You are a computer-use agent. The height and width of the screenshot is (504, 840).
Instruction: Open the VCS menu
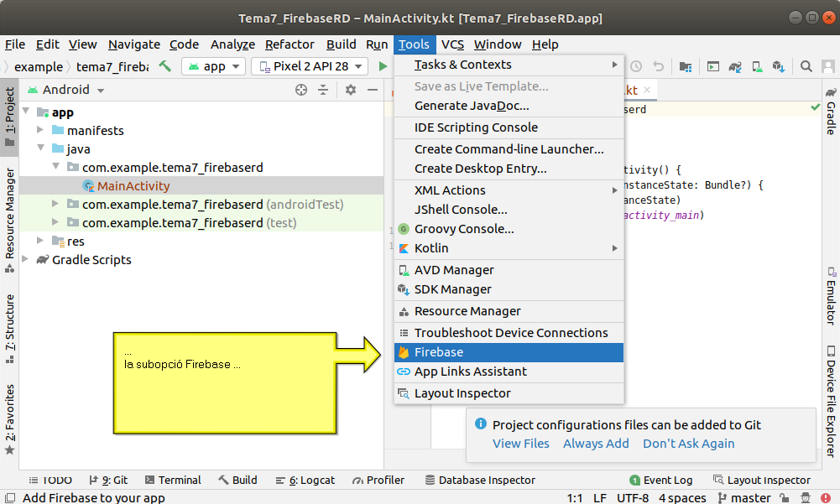pyautogui.click(x=452, y=44)
